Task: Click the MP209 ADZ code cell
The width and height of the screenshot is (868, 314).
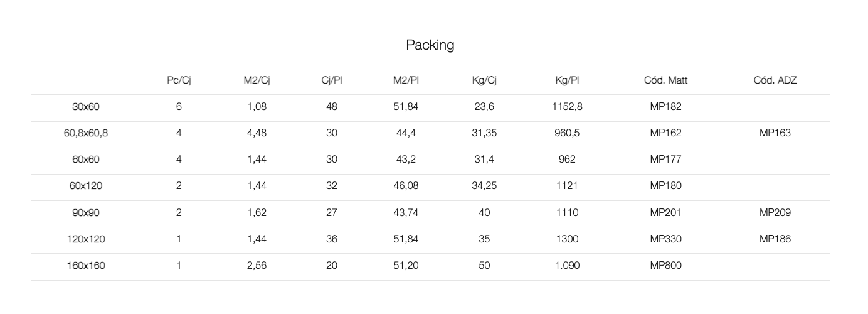Action: 775,213
